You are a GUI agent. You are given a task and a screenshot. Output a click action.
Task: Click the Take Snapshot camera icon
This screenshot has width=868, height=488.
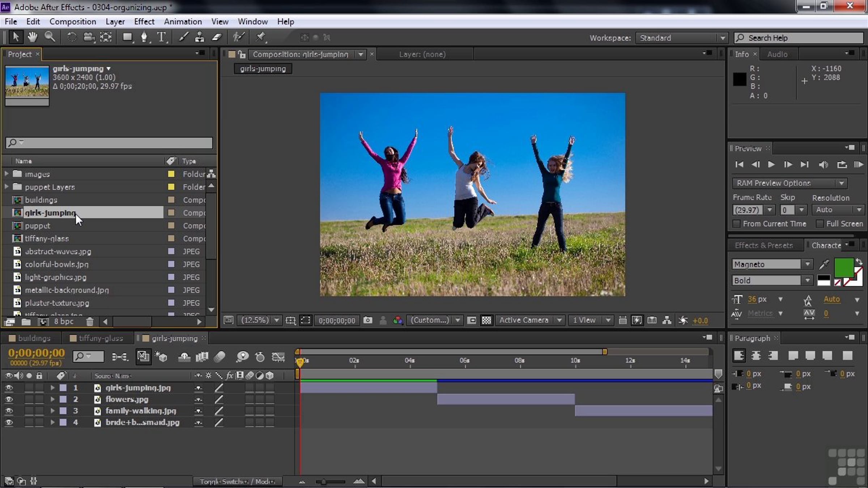(368, 320)
